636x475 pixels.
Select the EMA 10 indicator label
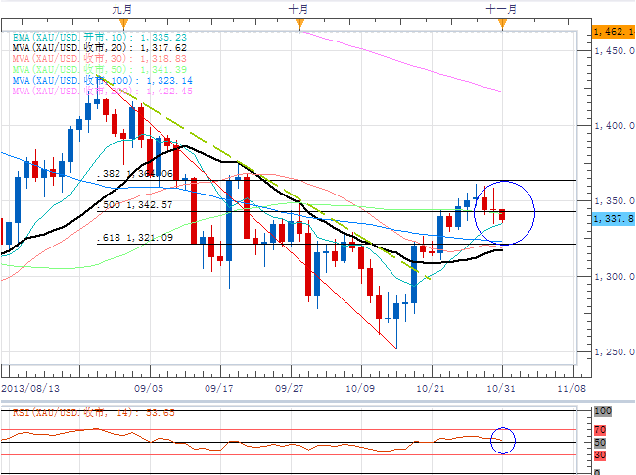[99, 37]
